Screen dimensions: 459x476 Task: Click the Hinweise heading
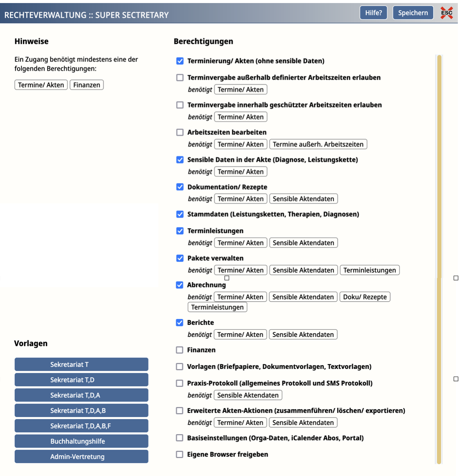pyautogui.click(x=32, y=42)
